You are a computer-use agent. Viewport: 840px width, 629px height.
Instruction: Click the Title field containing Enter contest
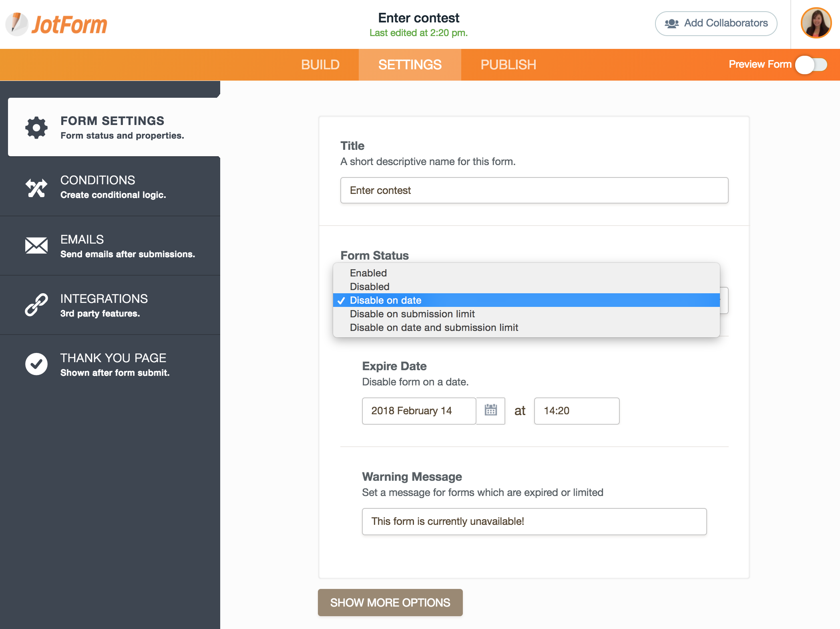click(x=534, y=190)
